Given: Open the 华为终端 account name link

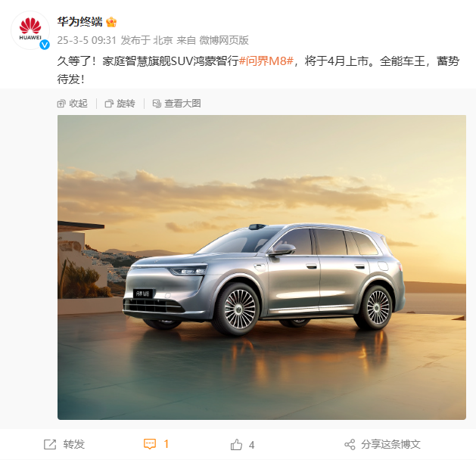Looking at the screenshot, I should (80, 22).
